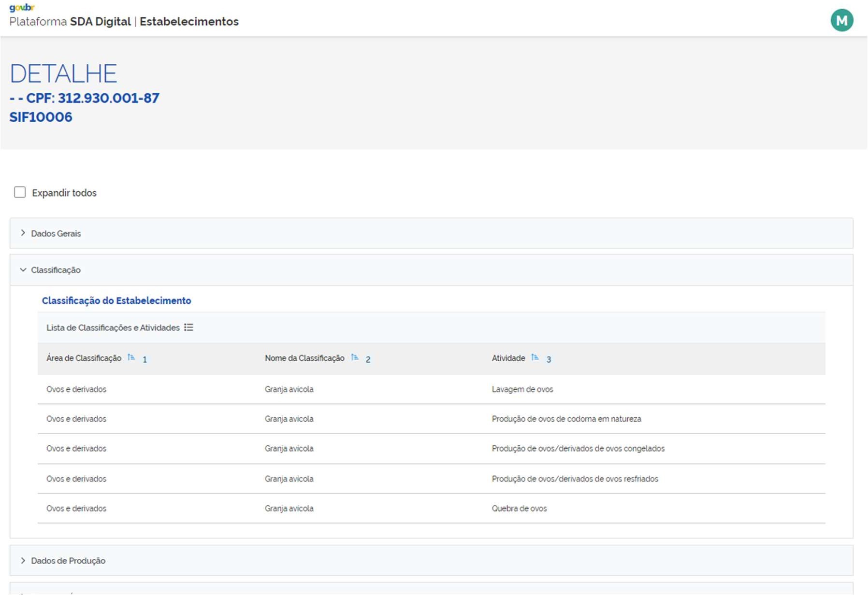Select the Produção de ovos de codorna row
The image size is (868, 595).
click(x=566, y=419)
